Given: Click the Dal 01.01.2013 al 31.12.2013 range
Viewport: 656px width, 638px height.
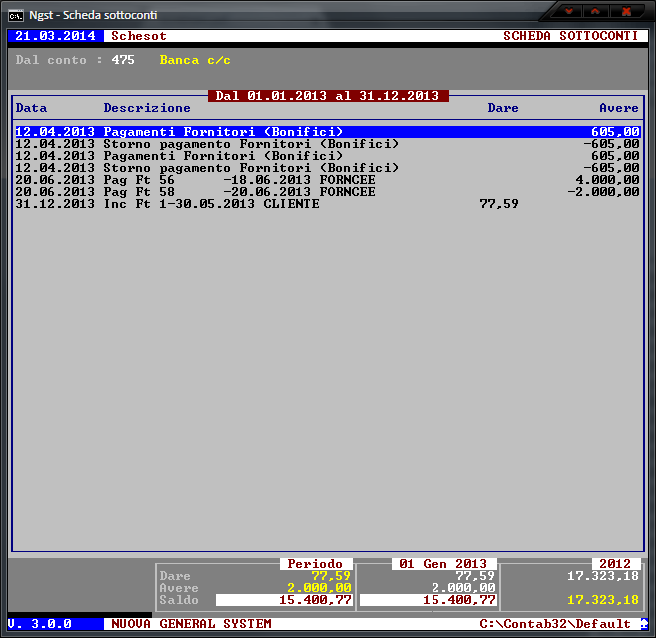Looking at the screenshot, I should point(328,96).
